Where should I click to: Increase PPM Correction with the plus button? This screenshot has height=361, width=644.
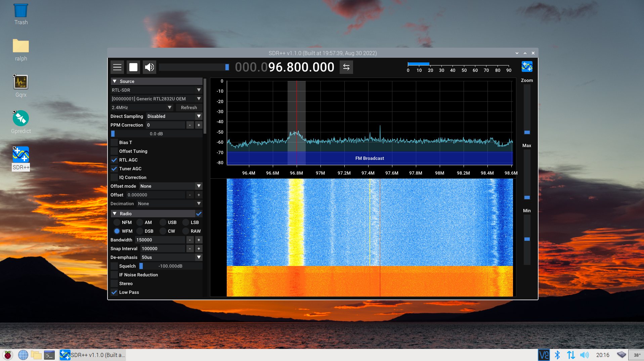click(x=199, y=125)
